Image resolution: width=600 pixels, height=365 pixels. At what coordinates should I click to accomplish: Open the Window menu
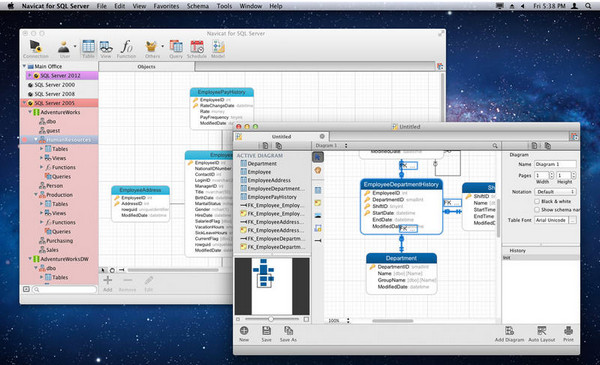tap(251, 6)
